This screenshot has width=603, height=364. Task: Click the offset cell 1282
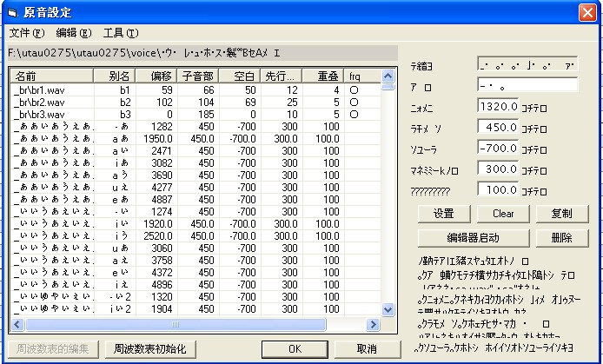(x=162, y=127)
